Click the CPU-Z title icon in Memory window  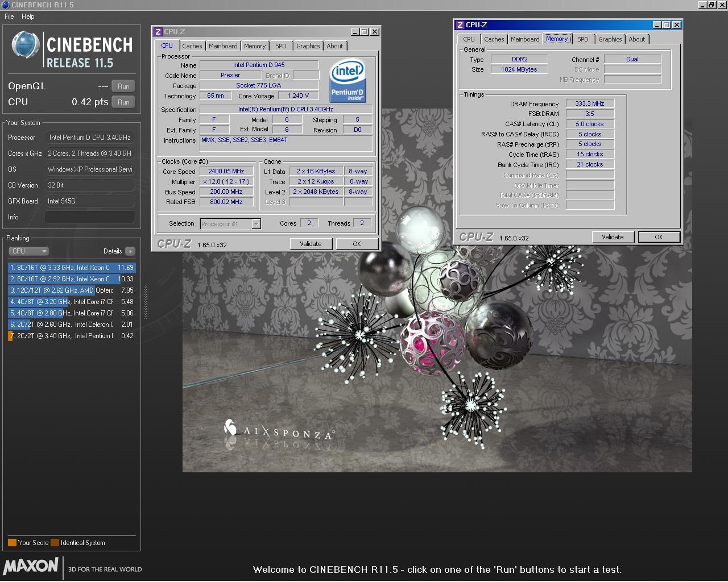(x=460, y=25)
